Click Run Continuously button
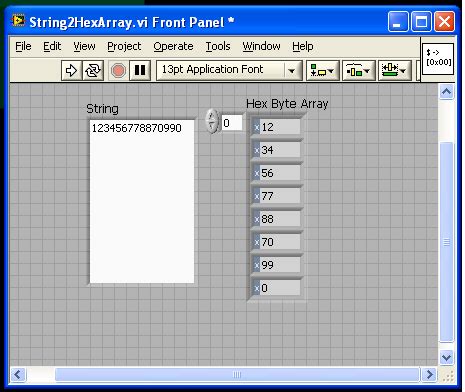The height and width of the screenshot is (392, 465). point(93,70)
